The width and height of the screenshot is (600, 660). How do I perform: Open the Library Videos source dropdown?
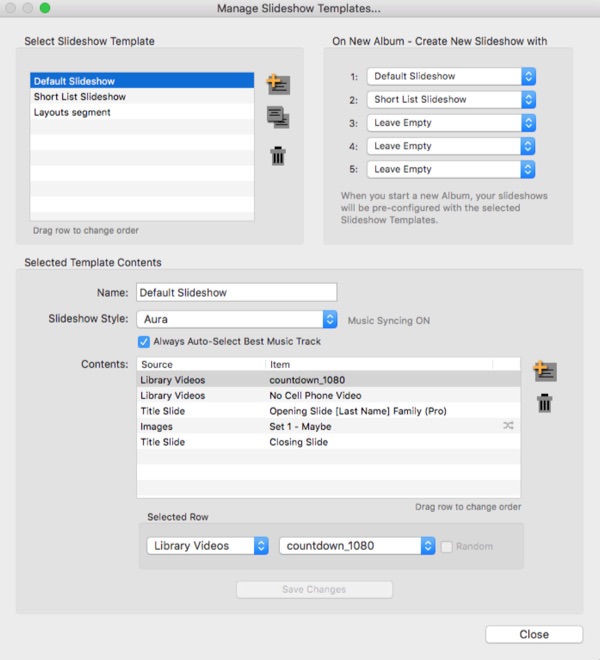[207, 546]
